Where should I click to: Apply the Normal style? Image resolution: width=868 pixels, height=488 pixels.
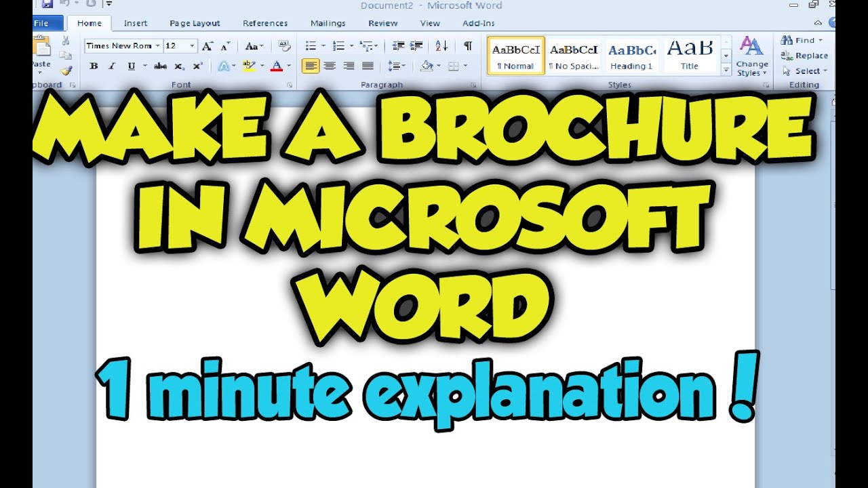[516, 56]
